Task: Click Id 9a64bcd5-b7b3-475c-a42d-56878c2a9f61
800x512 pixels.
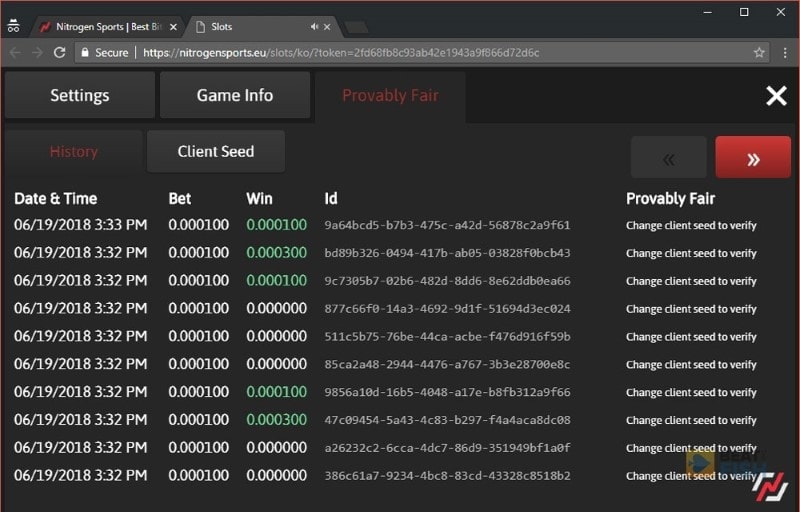Action: (x=447, y=225)
